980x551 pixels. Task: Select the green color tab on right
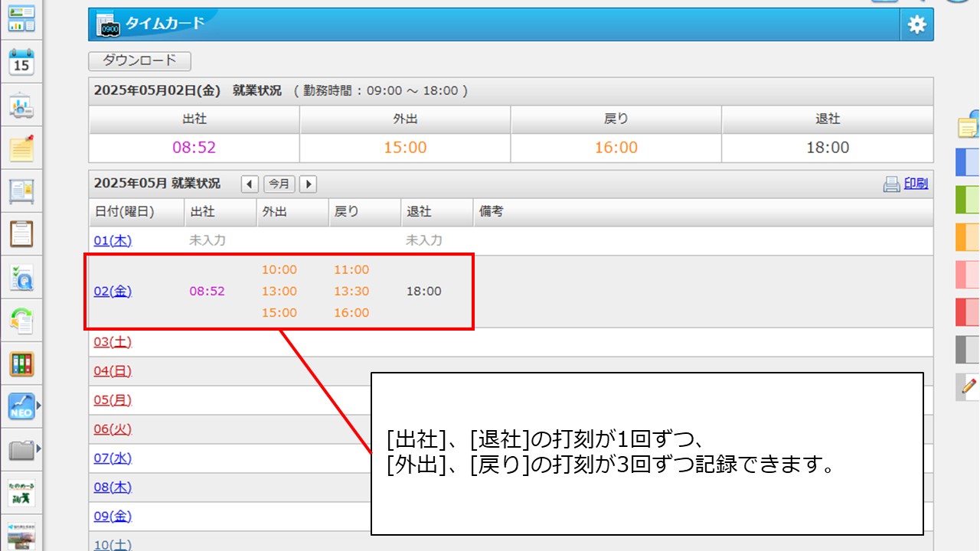pos(968,200)
